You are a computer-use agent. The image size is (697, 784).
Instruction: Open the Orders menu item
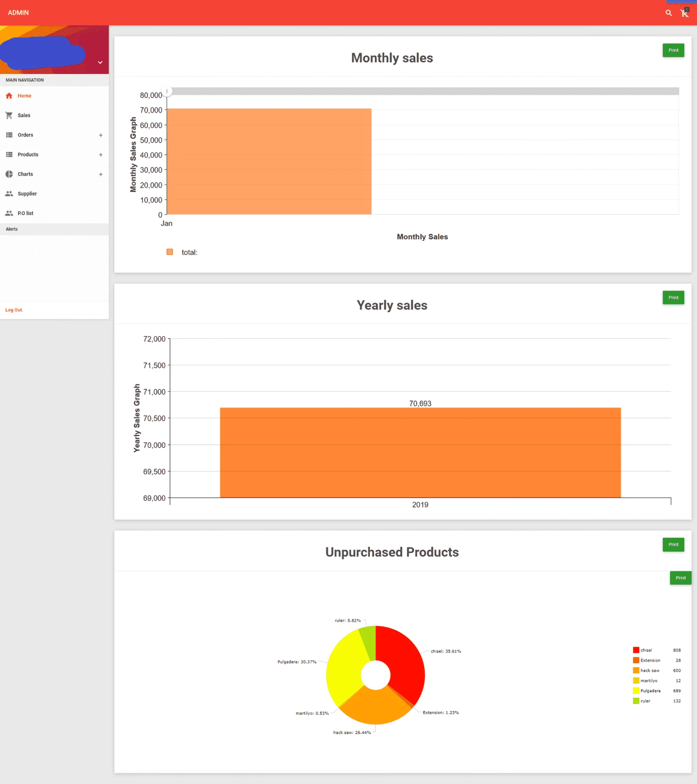point(54,135)
